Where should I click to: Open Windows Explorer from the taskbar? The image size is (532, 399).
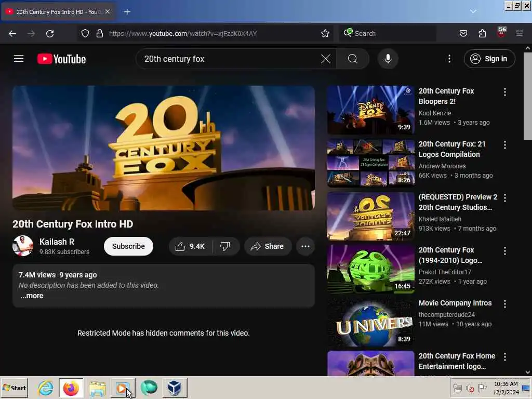tap(97, 388)
